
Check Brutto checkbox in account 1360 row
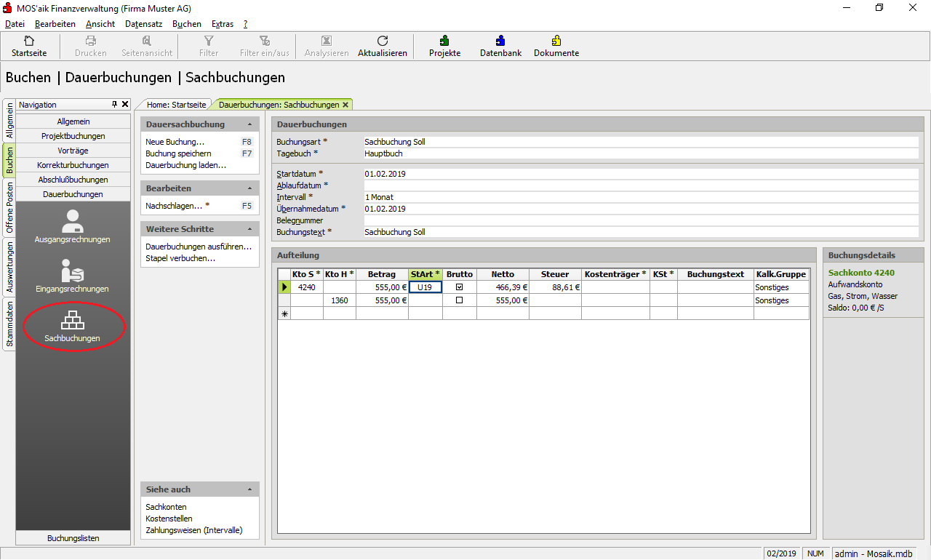pos(459,300)
